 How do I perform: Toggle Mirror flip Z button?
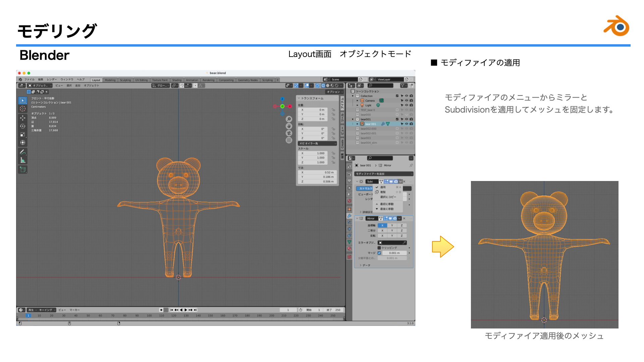tap(402, 236)
